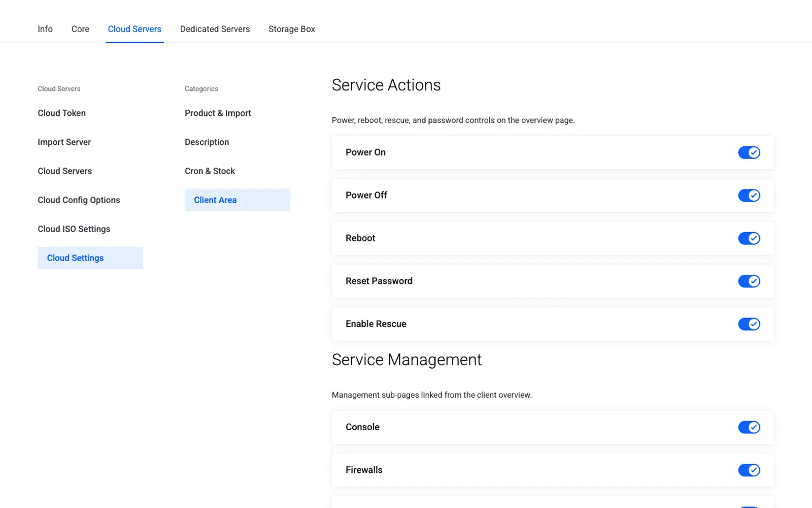Viewport: 812px width, 508px height.
Task: Open Import Server page
Action: pos(64,142)
